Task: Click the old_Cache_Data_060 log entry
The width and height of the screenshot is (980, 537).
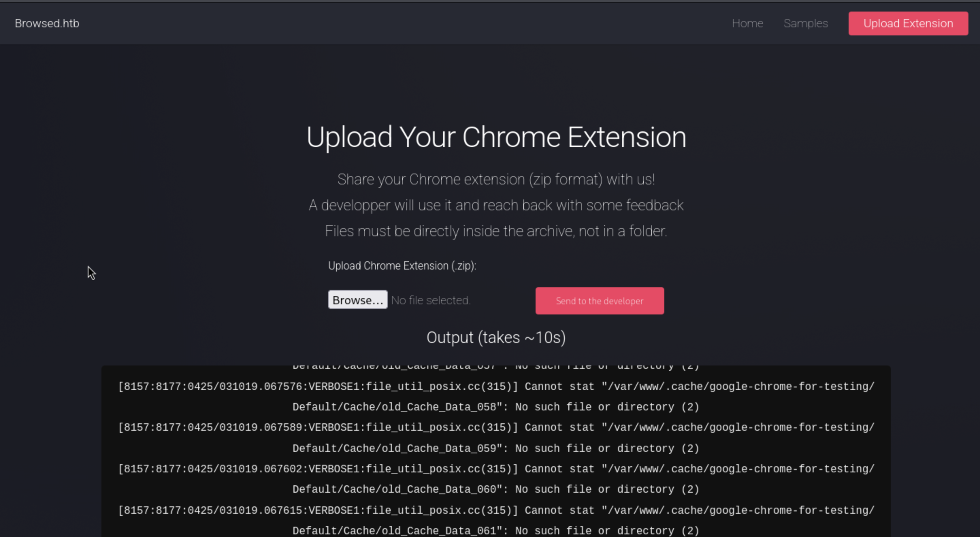Action: click(496, 489)
